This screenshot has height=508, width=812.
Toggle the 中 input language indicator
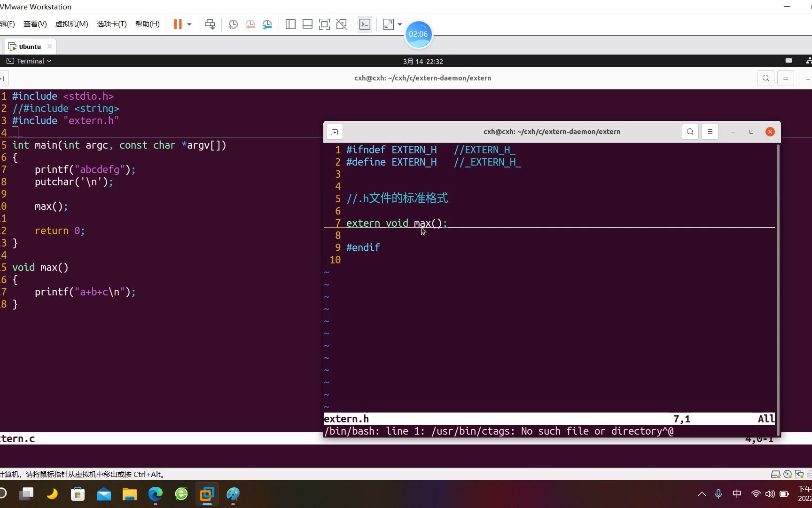[x=737, y=494]
